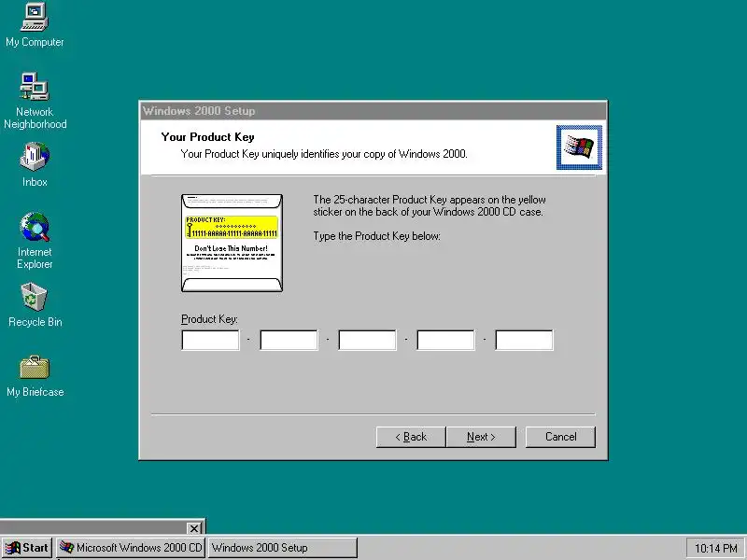Focus the fourth Product Key field
Viewport: 747px width, 560px height.
click(445, 340)
